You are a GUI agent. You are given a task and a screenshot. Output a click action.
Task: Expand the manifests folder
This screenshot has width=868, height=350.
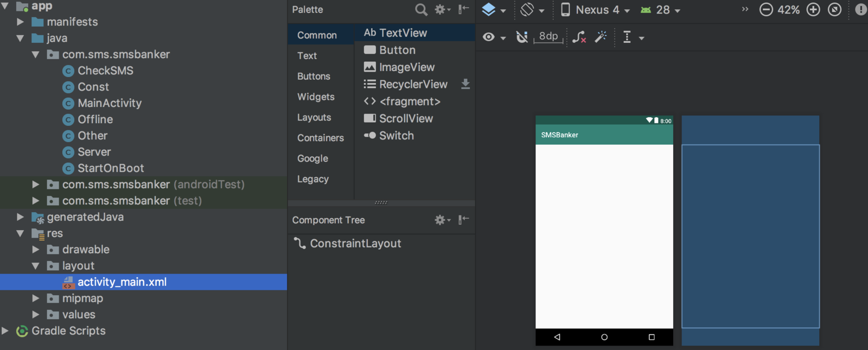click(x=20, y=22)
